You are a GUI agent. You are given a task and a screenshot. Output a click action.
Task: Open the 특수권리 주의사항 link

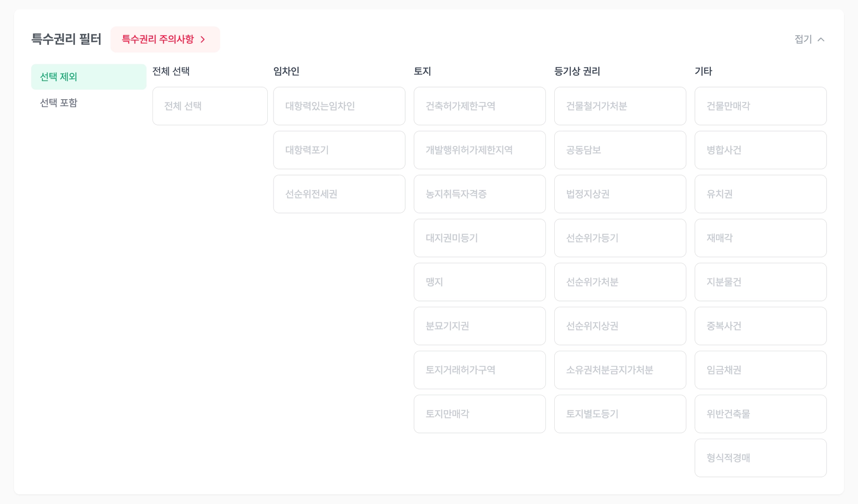tap(165, 39)
